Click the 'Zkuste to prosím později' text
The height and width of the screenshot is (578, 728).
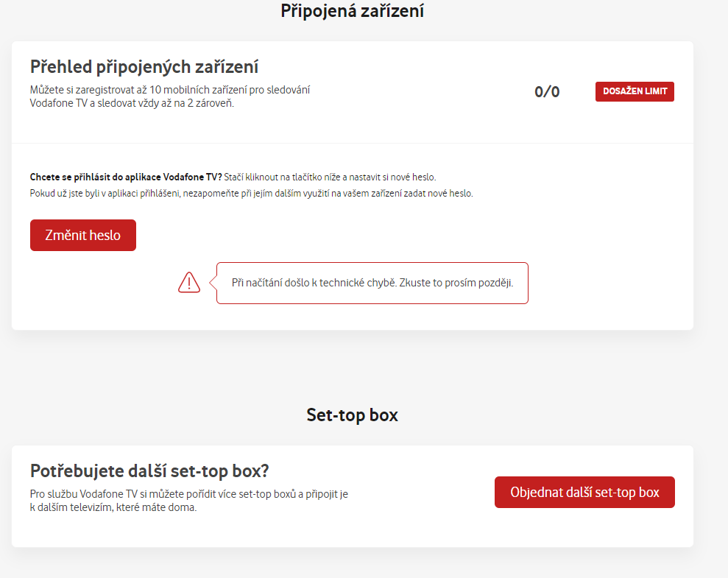click(456, 283)
